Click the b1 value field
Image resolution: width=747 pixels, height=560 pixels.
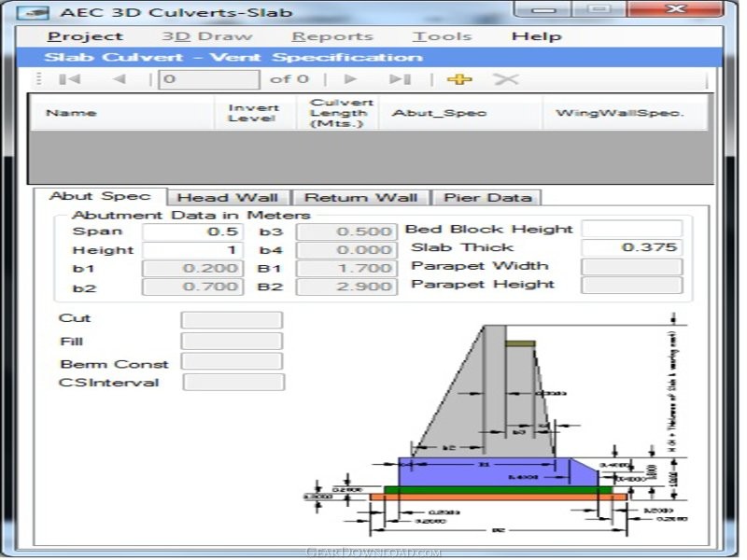(192, 268)
